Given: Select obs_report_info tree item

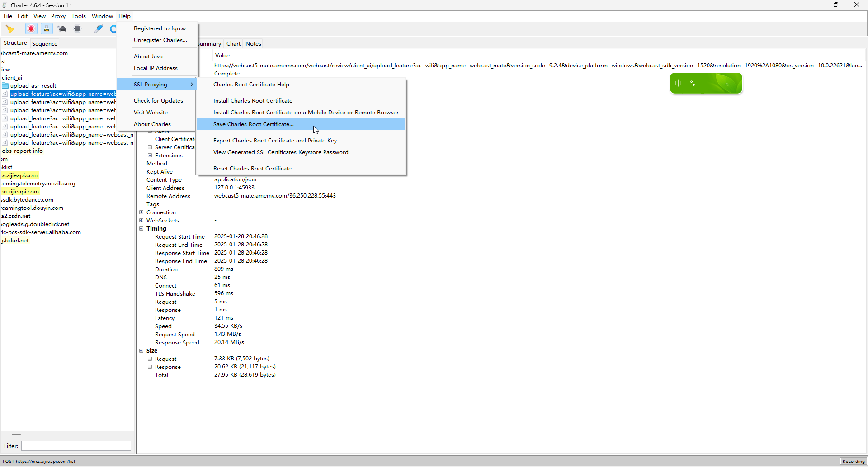Looking at the screenshot, I should coord(22,151).
